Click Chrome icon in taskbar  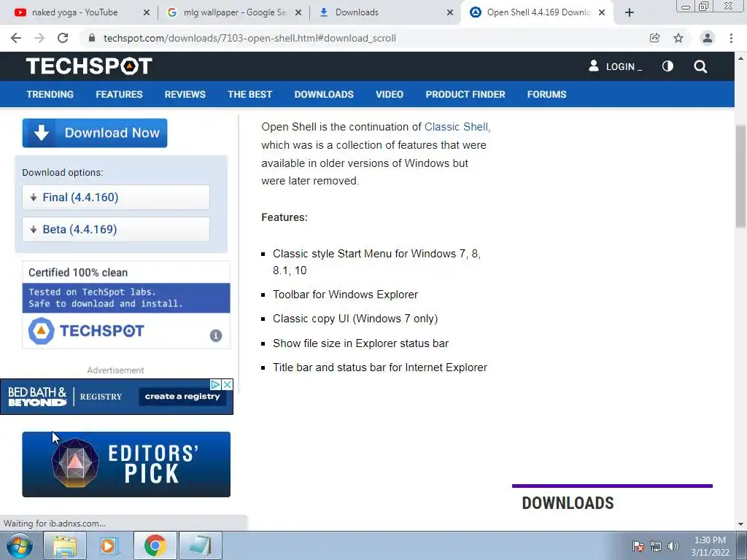[x=155, y=545]
